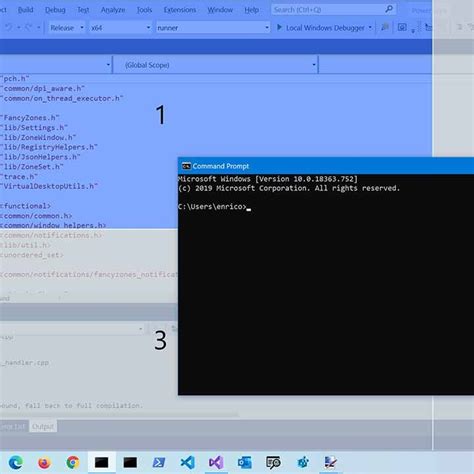Click the "common/dpi_aware.h" include line
474x474 pixels.
pyautogui.click(x=42, y=88)
